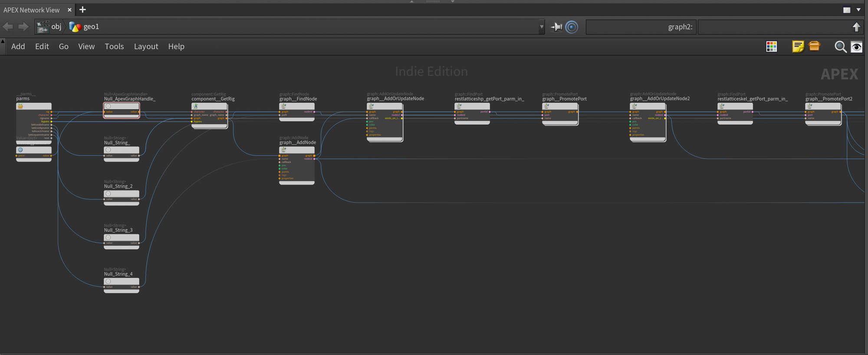Open the color palette grid icon
This screenshot has height=355, width=868.
pyautogui.click(x=771, y=47)
